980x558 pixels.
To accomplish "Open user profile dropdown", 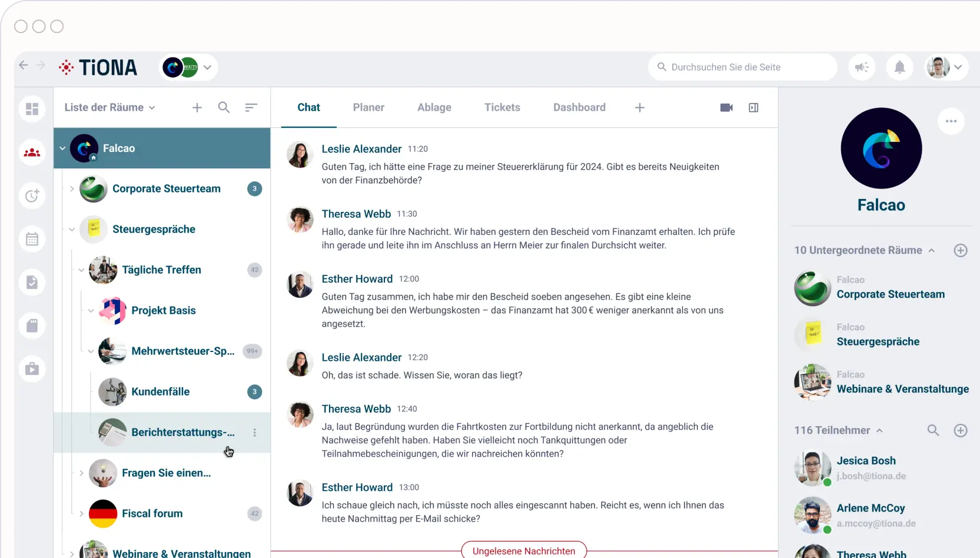I will click(x=945, y=67).
